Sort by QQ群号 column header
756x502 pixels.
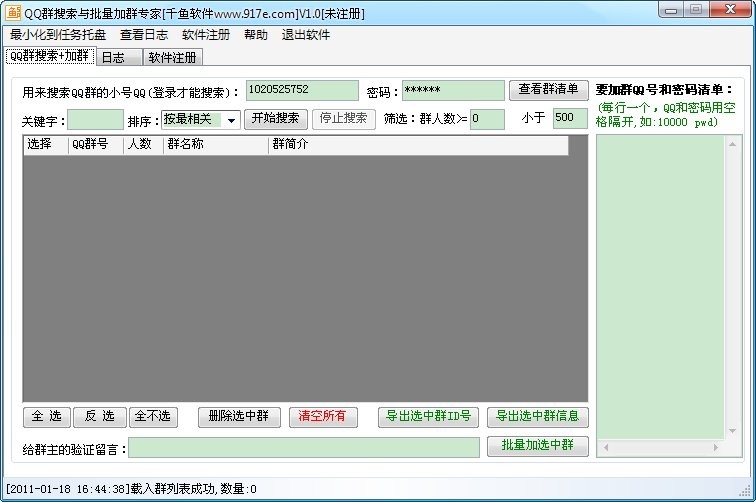(96, 145)
